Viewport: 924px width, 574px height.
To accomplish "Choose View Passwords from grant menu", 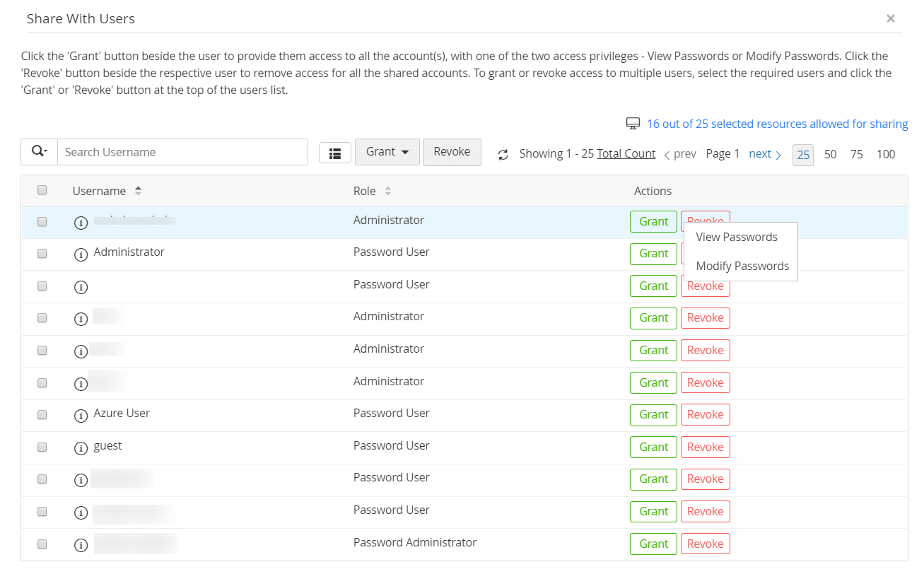I will [x=737, y=238].
